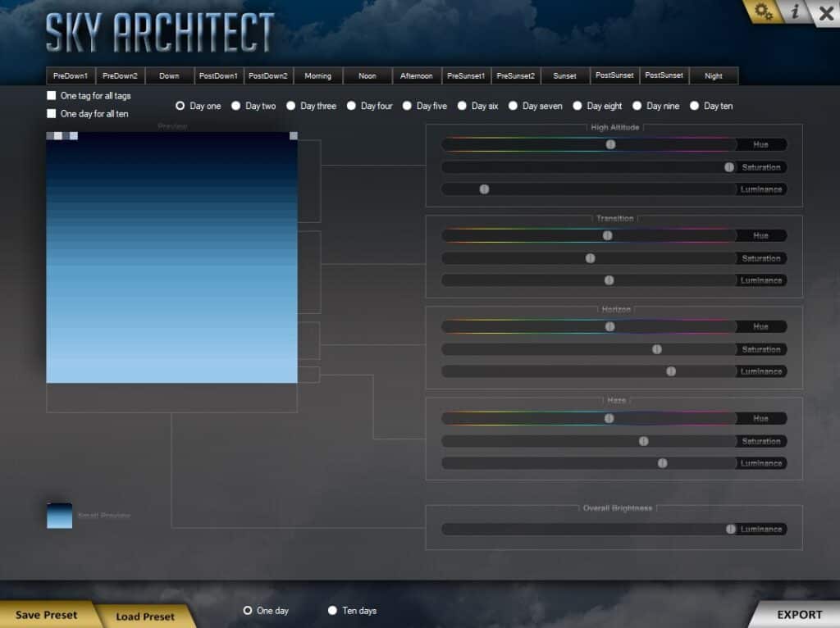Viewport: 840px width, 628px height.
Task: Switch to the Noon tab
Action: 367,76
